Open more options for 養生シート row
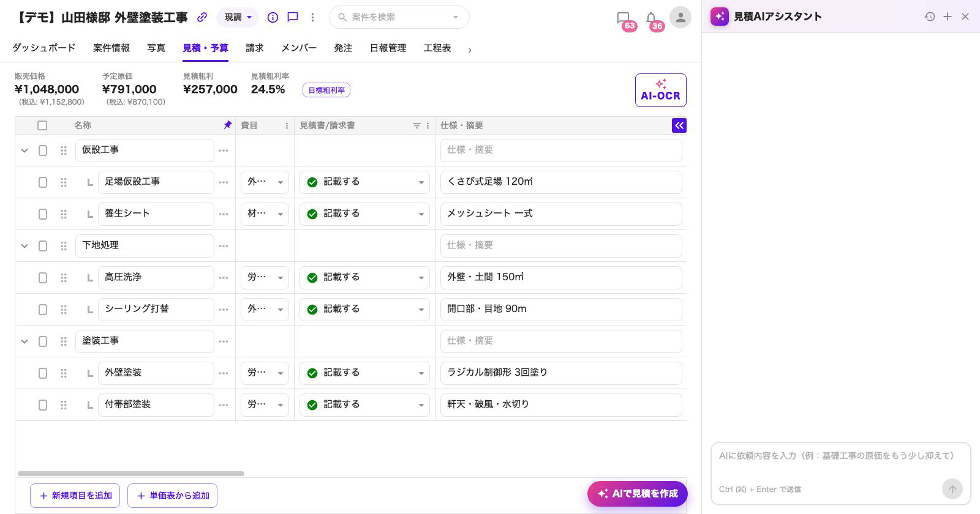 pos(224,214)
